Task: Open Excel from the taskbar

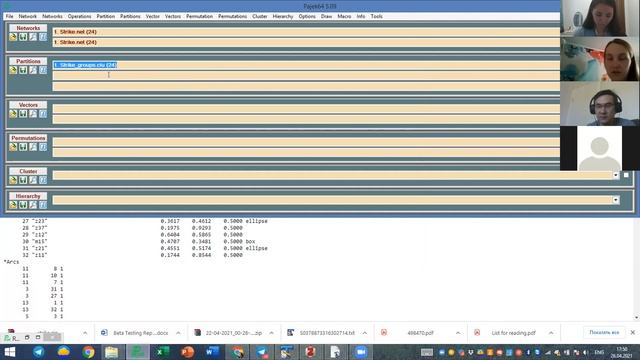Action: click(162, 352)
